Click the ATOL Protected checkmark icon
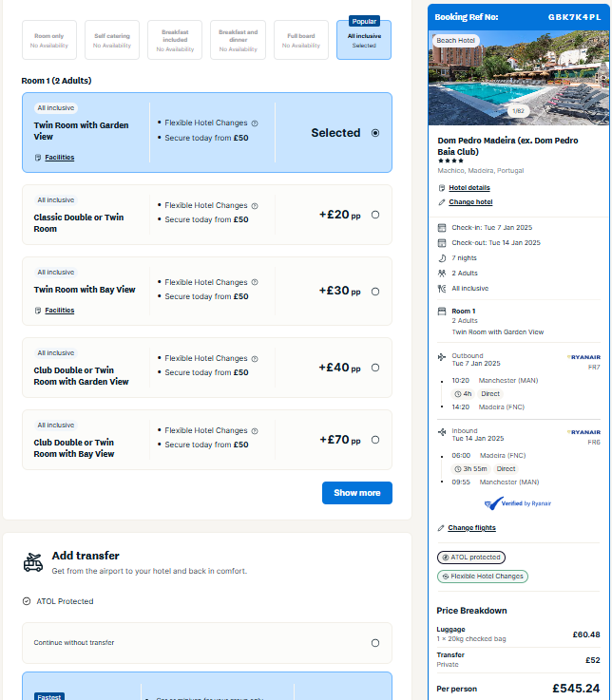 point(27,601)
